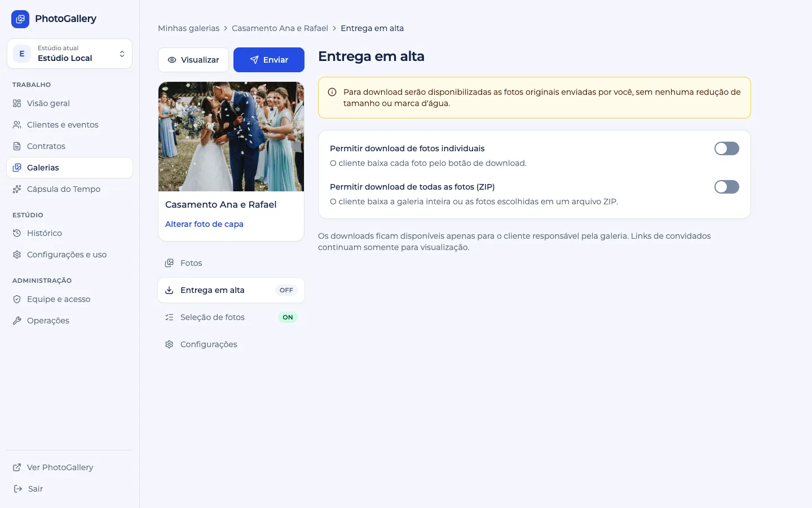Click the Ver PhotoGallery external link icon
812x508 pixels.
[17, 467]
